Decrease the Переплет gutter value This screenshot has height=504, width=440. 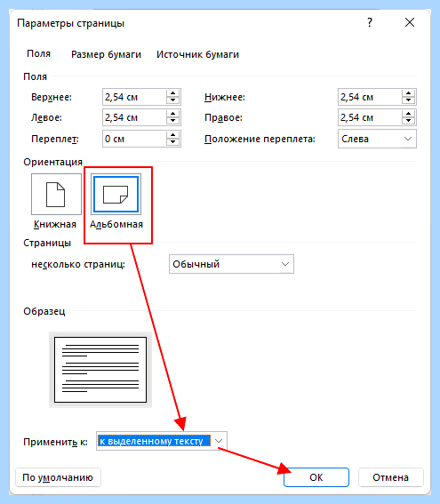tap(173, 142)
